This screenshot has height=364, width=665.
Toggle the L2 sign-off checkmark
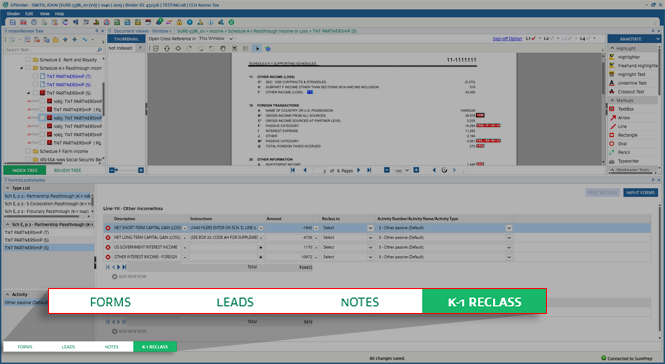(552, 39)
